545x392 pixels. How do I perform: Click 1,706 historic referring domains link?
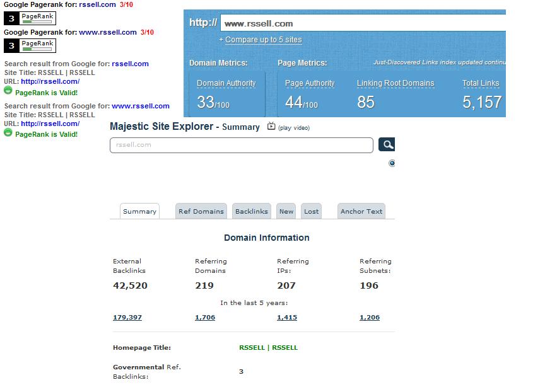(x=205, y=318)
